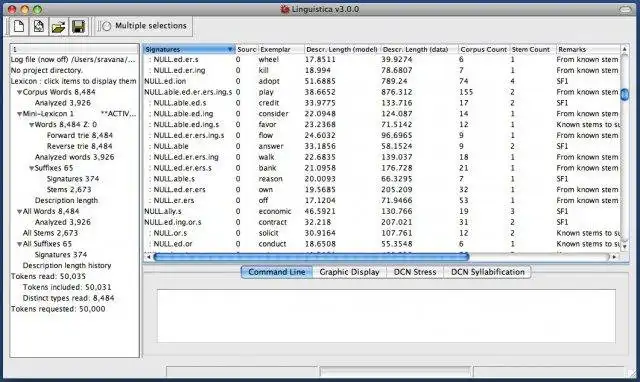This screenshot has height=382, width=640.
Task: Open the DCN Syllabification tab
Action: [487, 272]
